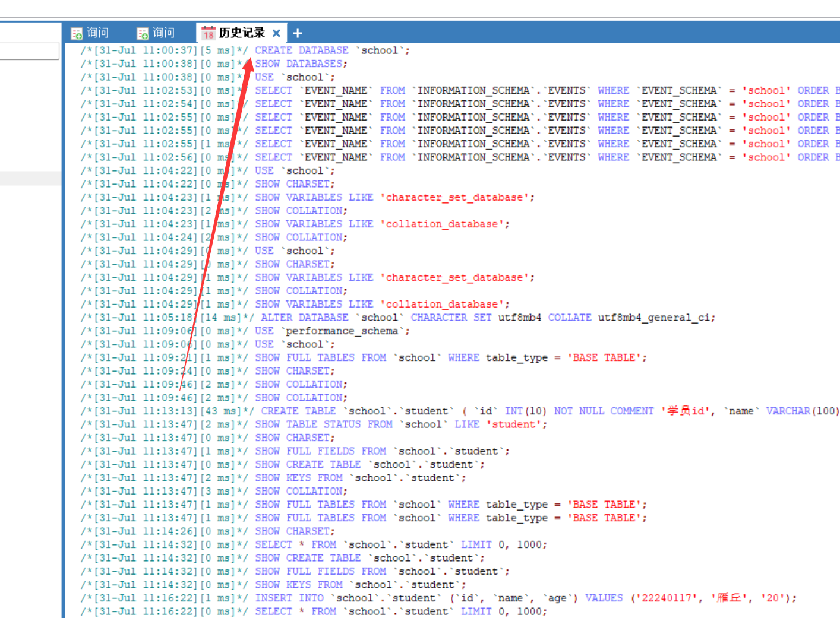The height and width of the screenshot is (618, 840).
Task: Select the SELECT EVENT_NAME line at 11:02:53
Action: tap(460, 90)
